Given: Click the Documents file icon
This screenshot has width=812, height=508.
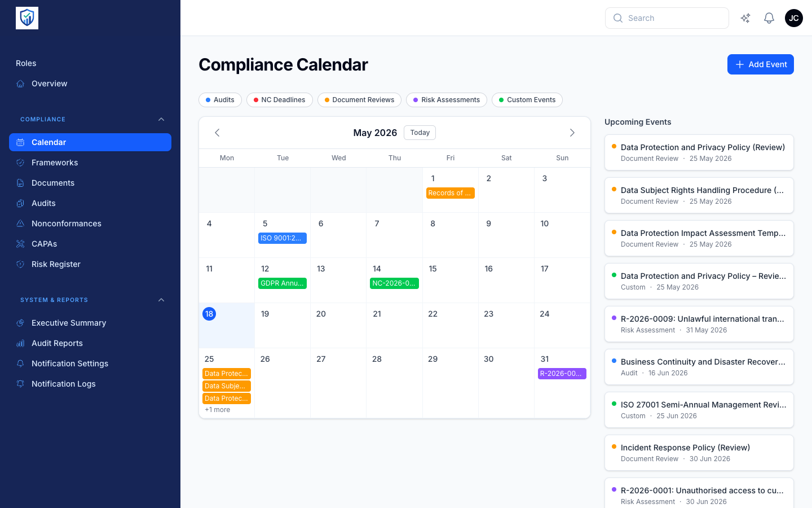Looking at the screenshot, I should [x=20, y=183].
